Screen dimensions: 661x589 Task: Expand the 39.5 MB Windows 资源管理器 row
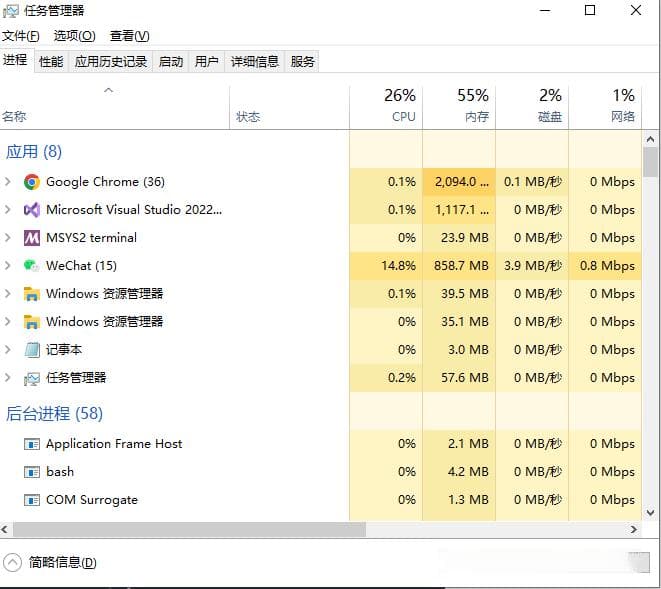pyautogui.click(x=8, y=293)
